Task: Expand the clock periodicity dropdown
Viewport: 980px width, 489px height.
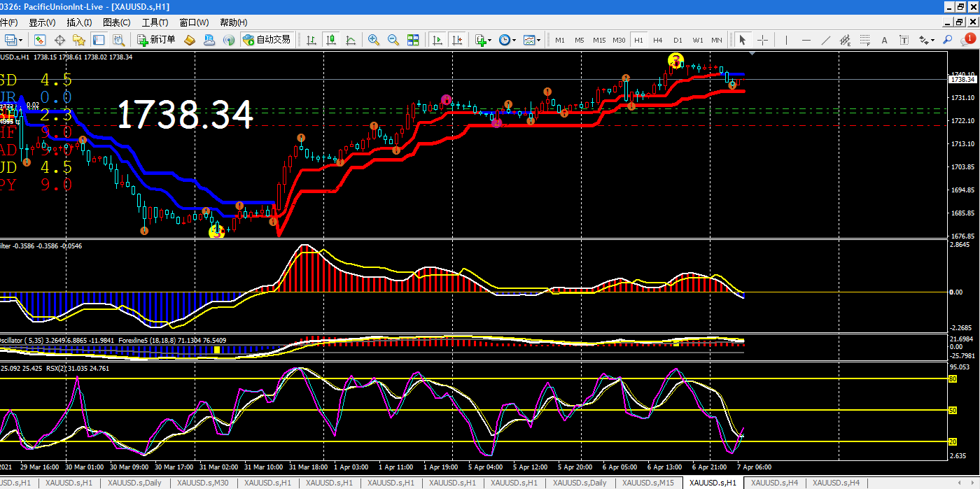Action: click(x=507, y=40)
